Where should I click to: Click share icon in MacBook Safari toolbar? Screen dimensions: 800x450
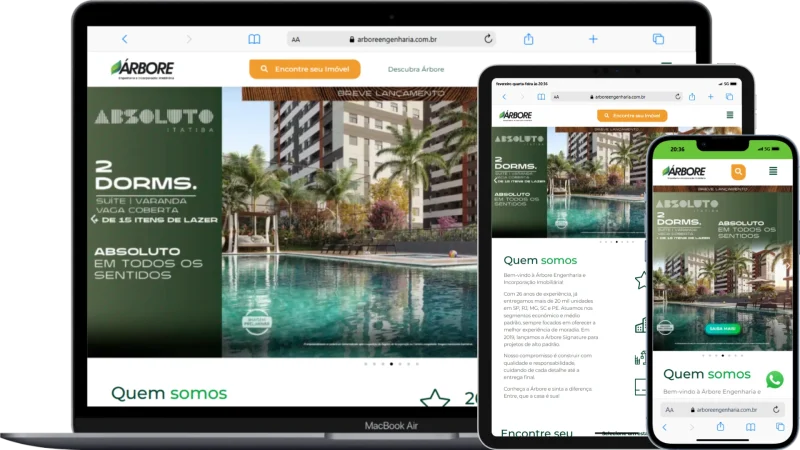point(528,39)
